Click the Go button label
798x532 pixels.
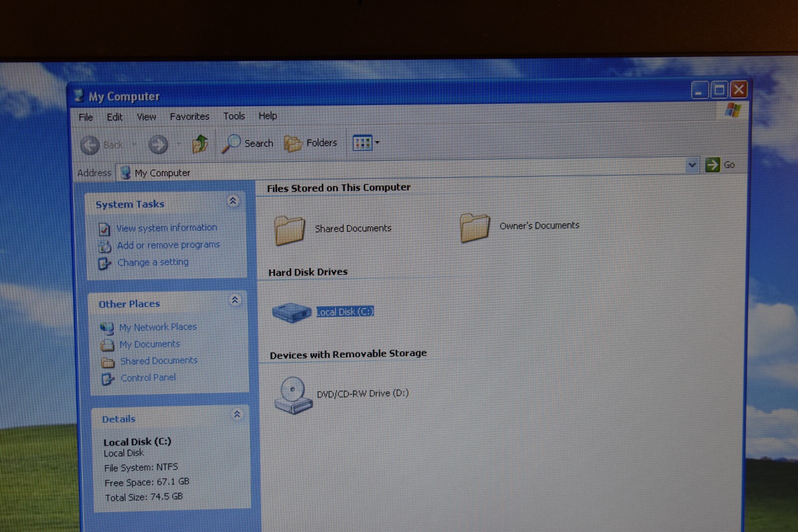coord(729,165)
